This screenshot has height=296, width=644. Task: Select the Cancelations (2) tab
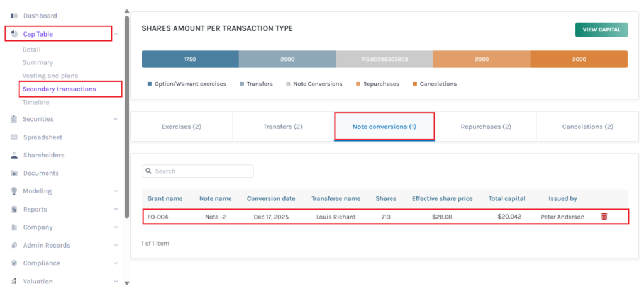(x=587, y=127)
